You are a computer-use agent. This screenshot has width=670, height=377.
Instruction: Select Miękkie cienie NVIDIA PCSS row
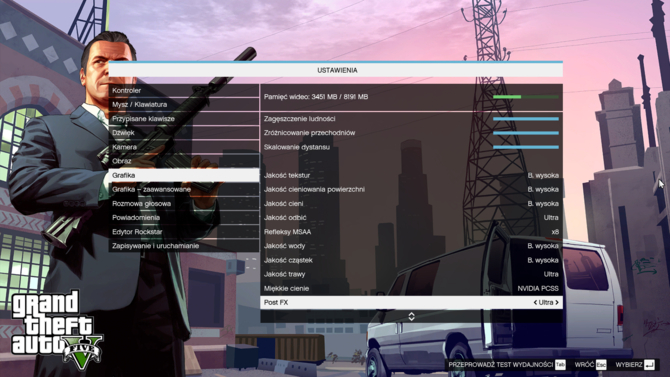pyautogui.click(x=411, y=289)
